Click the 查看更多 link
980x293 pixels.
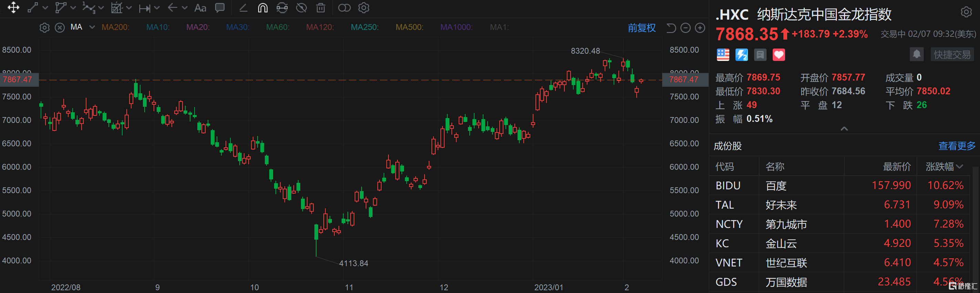point(957,146)
